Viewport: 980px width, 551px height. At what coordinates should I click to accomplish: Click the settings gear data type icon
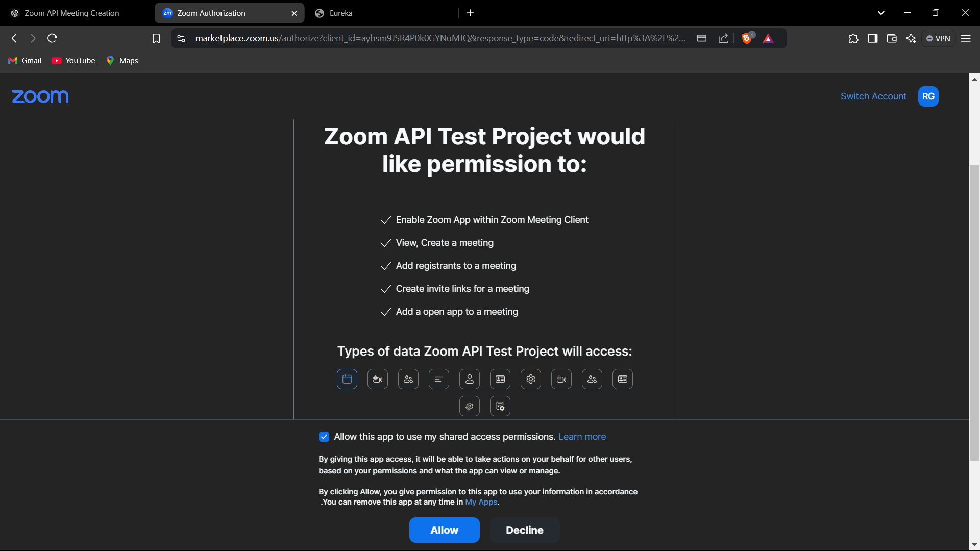point(531,379)
